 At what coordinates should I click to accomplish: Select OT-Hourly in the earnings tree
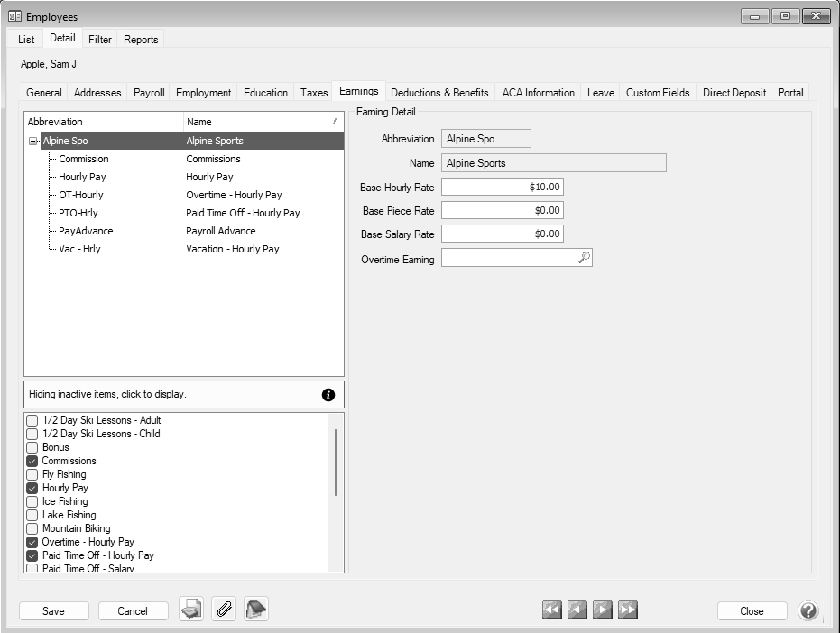[x=81, y=195]
